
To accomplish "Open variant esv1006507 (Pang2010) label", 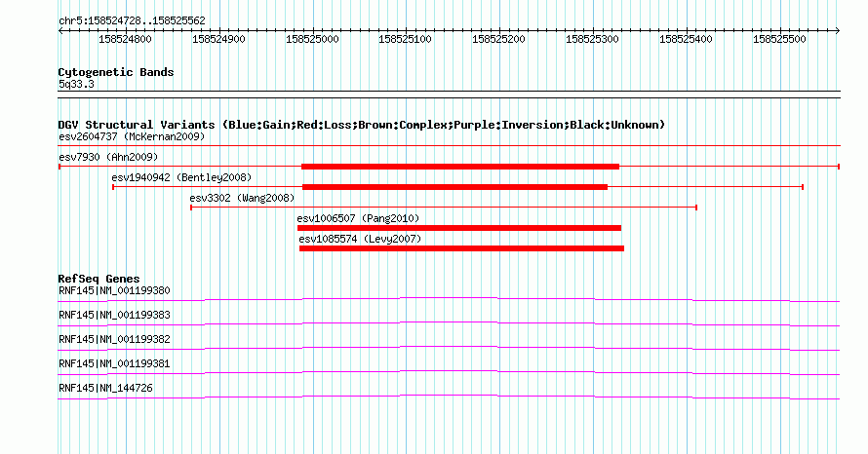I will (x=358, y=218).
